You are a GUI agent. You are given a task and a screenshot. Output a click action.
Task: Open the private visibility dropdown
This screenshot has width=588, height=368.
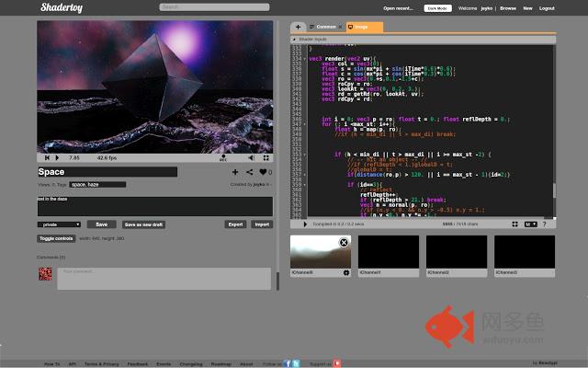click(x=59, y=224)
